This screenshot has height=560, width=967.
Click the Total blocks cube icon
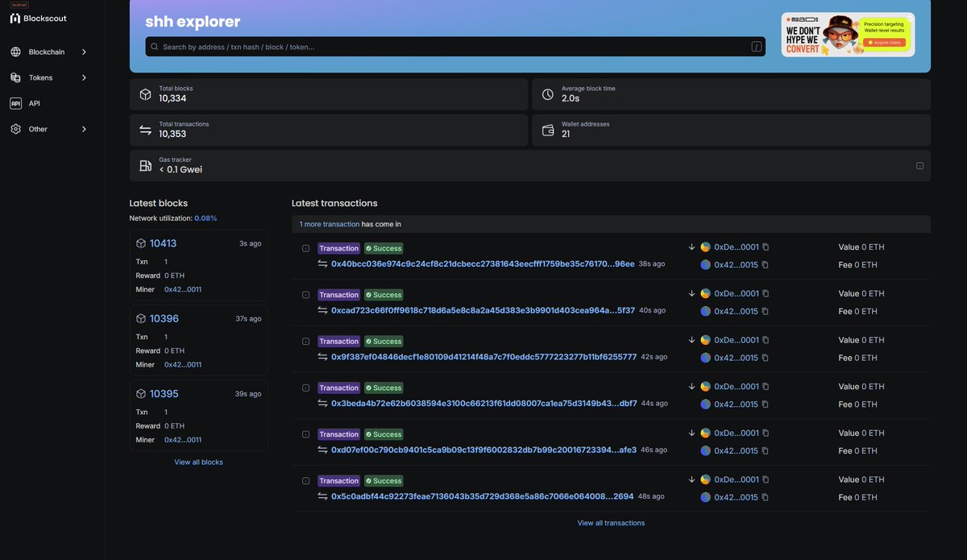click(145, 94)
